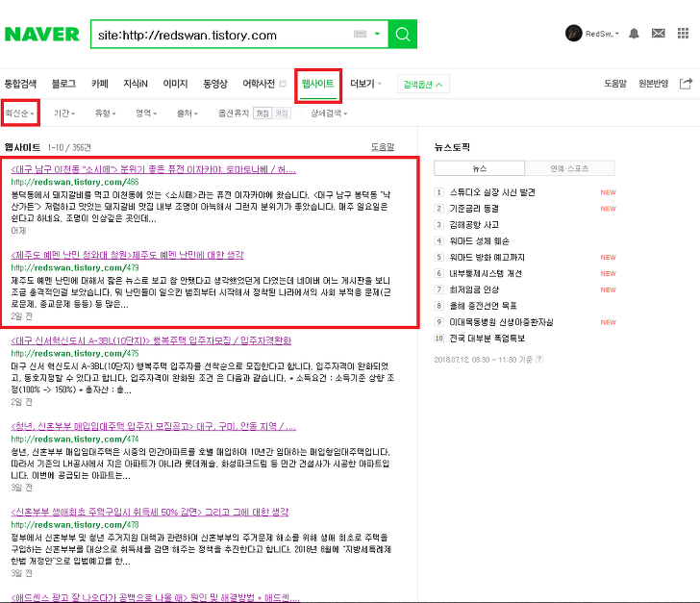Turn option retention 켜짐 on toggle
This screenshot has height=603, width=700.
pos(281,113)
